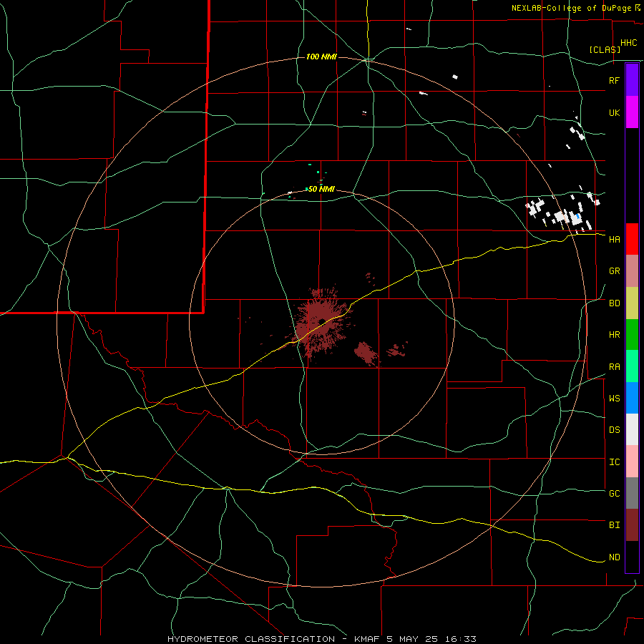The width and height of the screenshot is (644, 644).
Task: Pick the mint green RA legend swatch
Action: coord(632,366)
